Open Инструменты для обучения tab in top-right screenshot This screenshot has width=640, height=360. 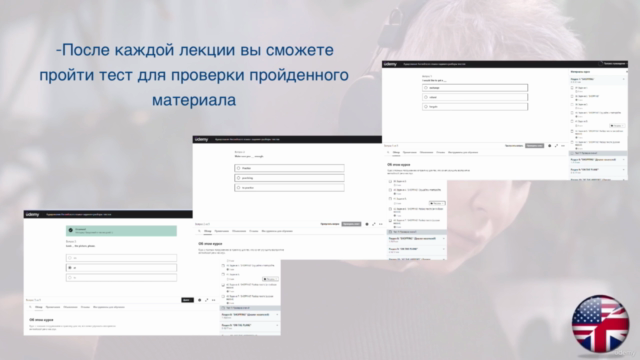(463, 152)
